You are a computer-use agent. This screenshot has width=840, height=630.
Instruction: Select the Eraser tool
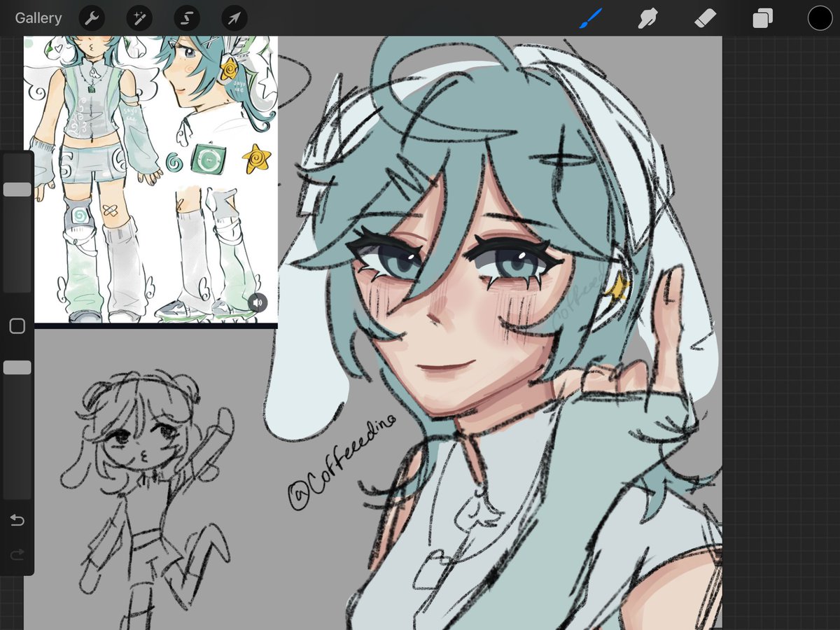(705, 18)
